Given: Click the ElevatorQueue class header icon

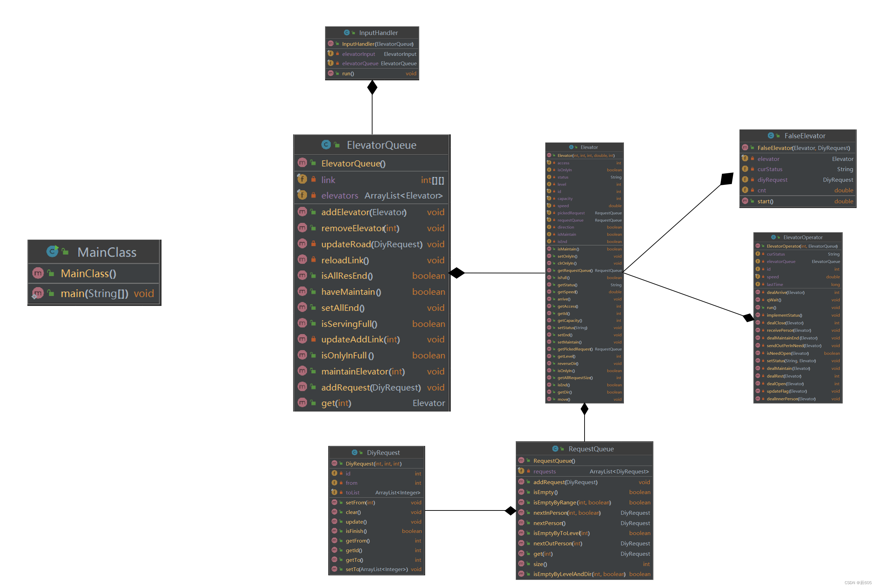Looking at the screenshot, I should tap(326, 145).
